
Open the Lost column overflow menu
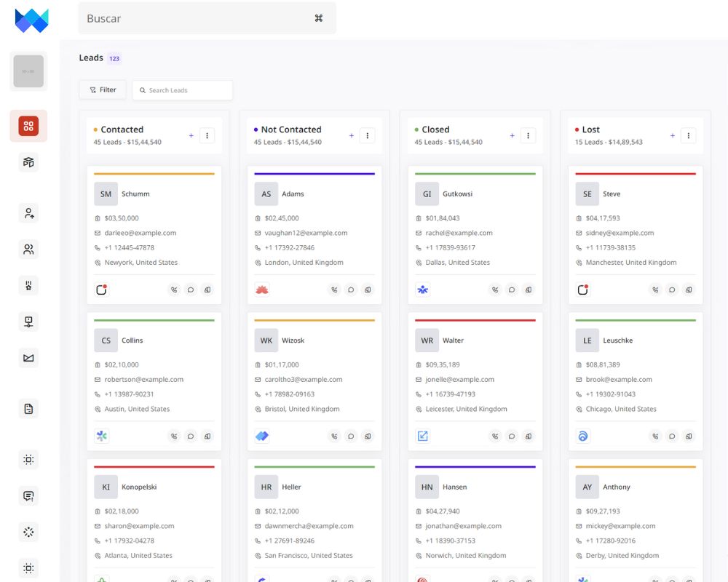click(688, 135)
